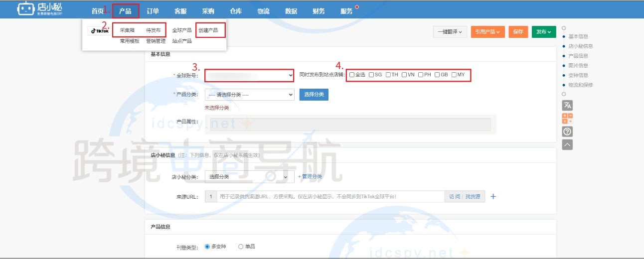Open the translate icon in right sidebar
Image resolution: width=644 pixels, height=259 pixels.
point(567,106)
